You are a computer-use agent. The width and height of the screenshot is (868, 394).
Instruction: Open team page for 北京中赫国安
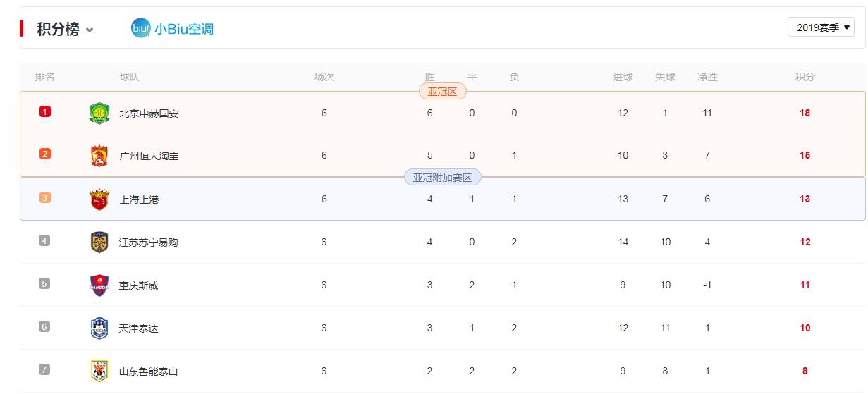149,113
